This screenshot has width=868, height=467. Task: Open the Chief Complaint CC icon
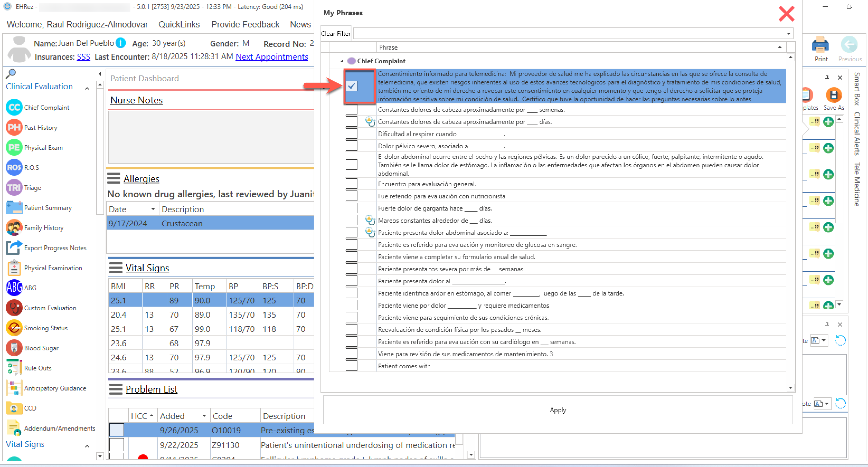pyautogui.click(x=14, y=107)
